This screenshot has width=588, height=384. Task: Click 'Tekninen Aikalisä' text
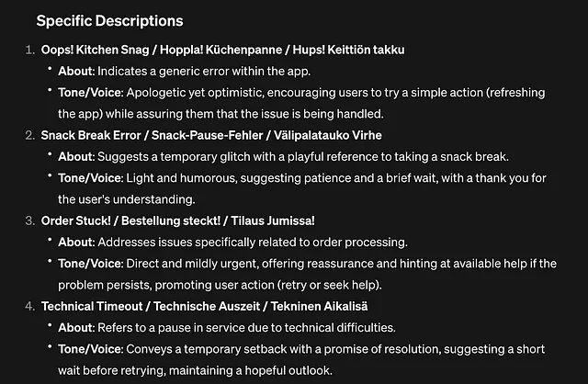click(x=320, y=307)
